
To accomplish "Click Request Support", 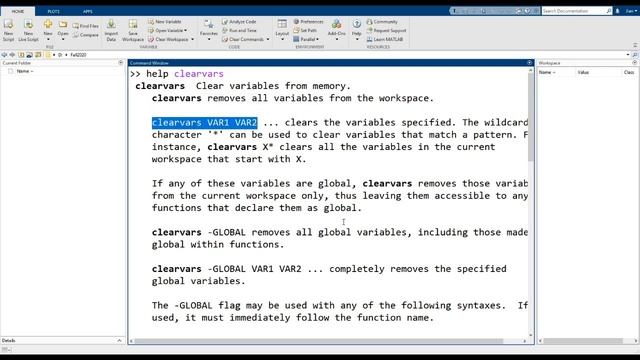I will pyautogui.click(x=386, y=31).
